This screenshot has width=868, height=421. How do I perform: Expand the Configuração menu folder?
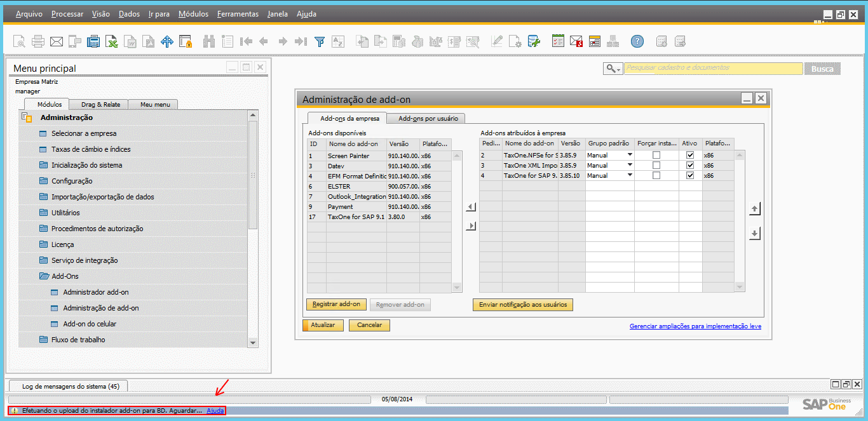133,181
